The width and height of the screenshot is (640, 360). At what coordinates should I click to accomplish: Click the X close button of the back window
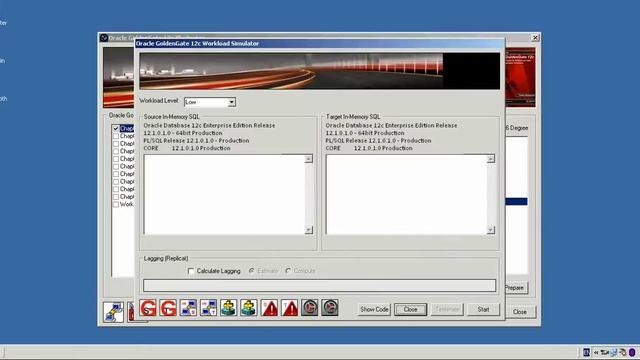(x=535, y=38)
